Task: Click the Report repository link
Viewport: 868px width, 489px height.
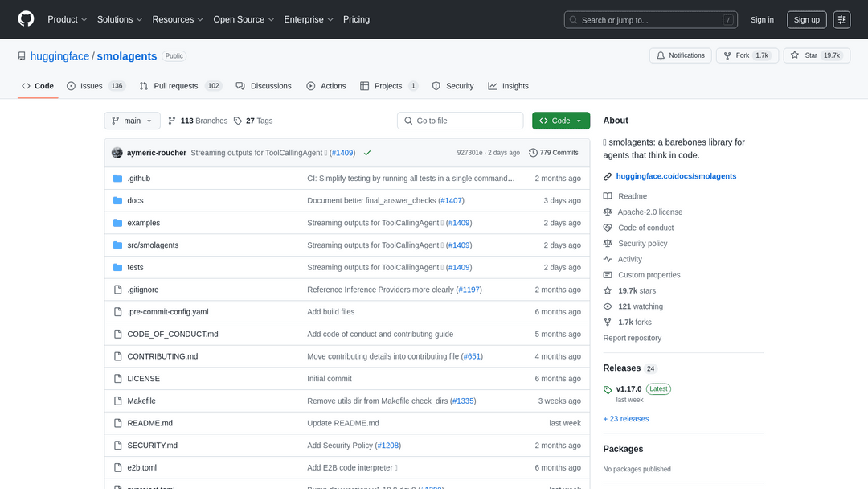Action: point(632,338)
